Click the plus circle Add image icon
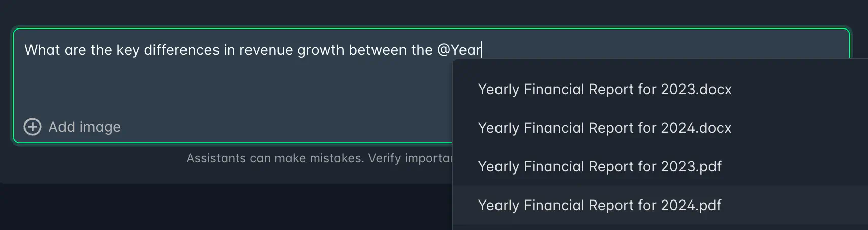The image size is (868, 230). (33, 127)
